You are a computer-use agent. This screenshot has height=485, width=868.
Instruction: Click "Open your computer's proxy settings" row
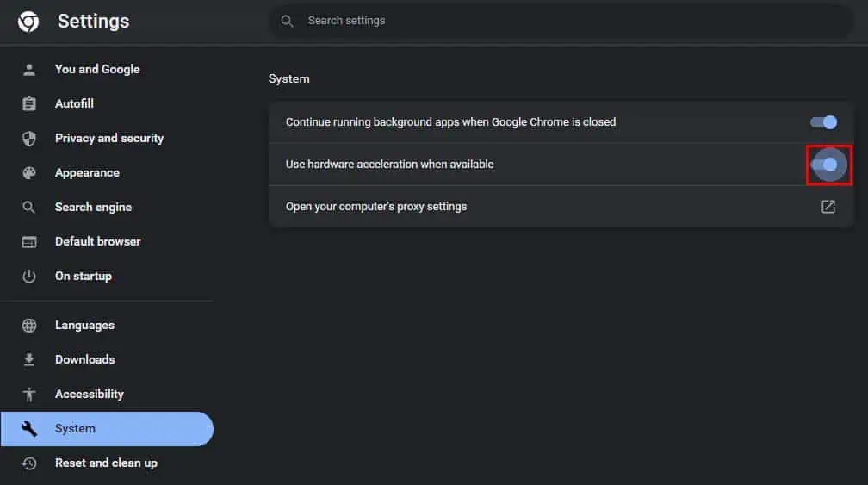(561, 207)
